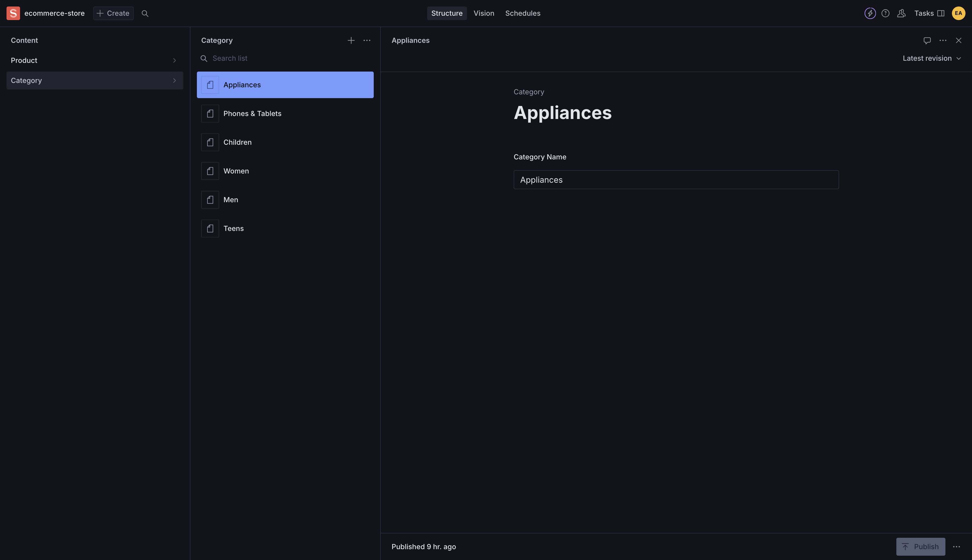Click the Create button

(113, 14)
